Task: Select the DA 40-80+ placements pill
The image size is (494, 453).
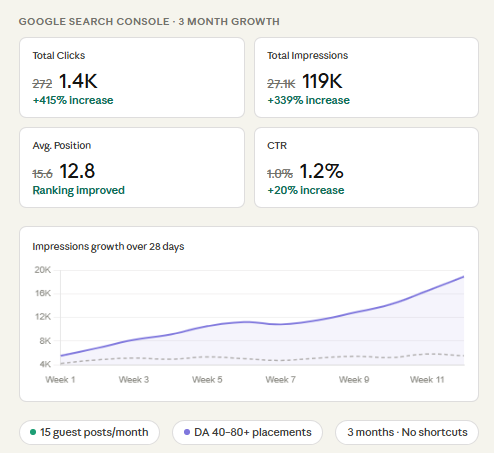Action: pos(247,432)
